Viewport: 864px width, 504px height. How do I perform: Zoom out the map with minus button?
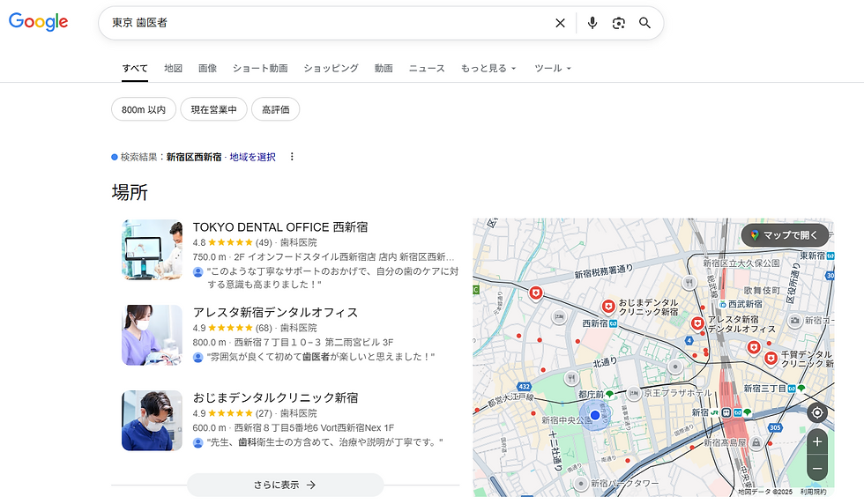tap(817, 469)
